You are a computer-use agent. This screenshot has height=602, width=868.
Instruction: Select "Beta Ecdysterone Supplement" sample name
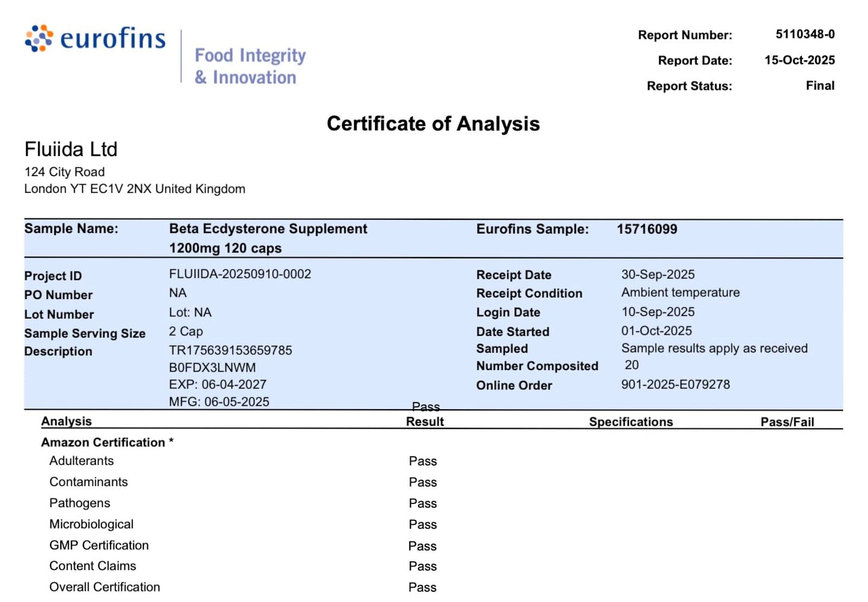268,229
